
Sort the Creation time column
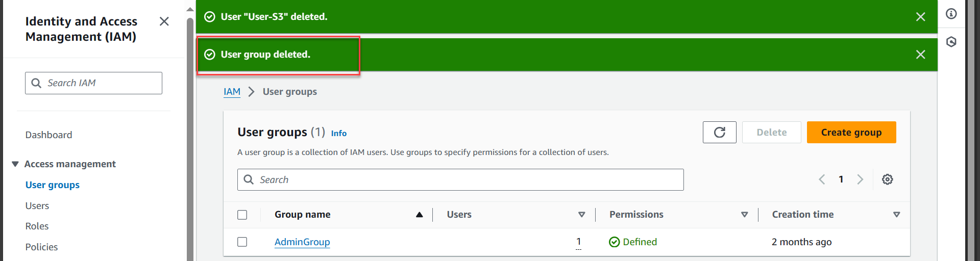(896, 215)
